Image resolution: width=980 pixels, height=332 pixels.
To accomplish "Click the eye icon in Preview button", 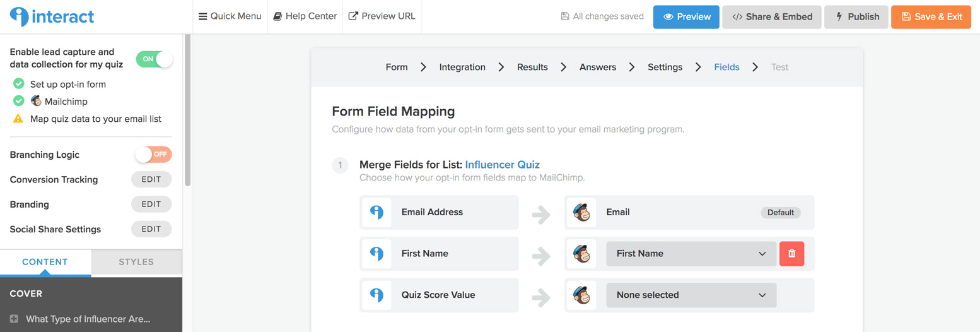I will [668, 17].
